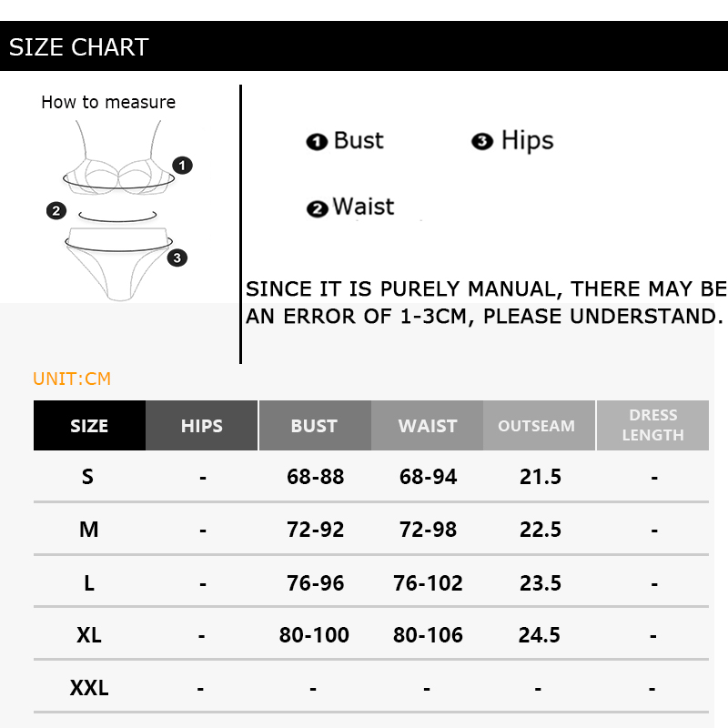Viewport: 728px width, 728px height.
Task: Click the SIZE CHART title bar text
Action: click(x=78, y=47)
